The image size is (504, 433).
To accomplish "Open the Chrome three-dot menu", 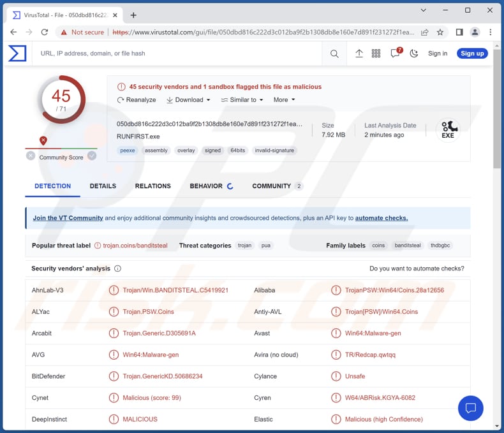I will (490, 32).
